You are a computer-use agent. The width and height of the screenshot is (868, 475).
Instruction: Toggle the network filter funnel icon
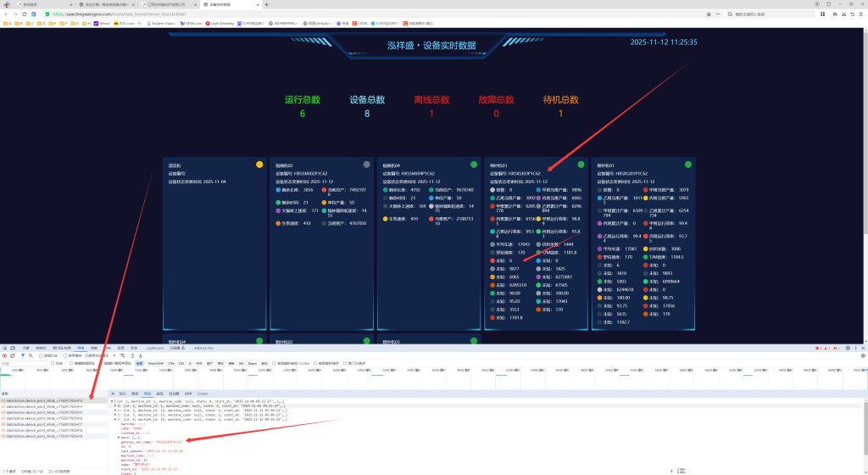tap(24, 355)
